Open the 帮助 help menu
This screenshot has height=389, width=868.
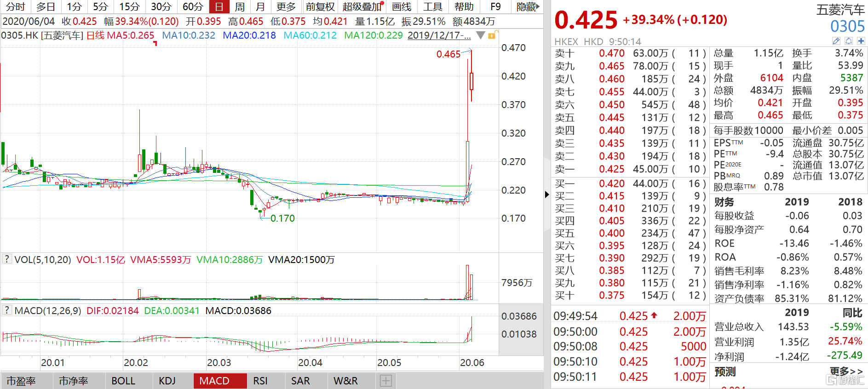[464, 6]
